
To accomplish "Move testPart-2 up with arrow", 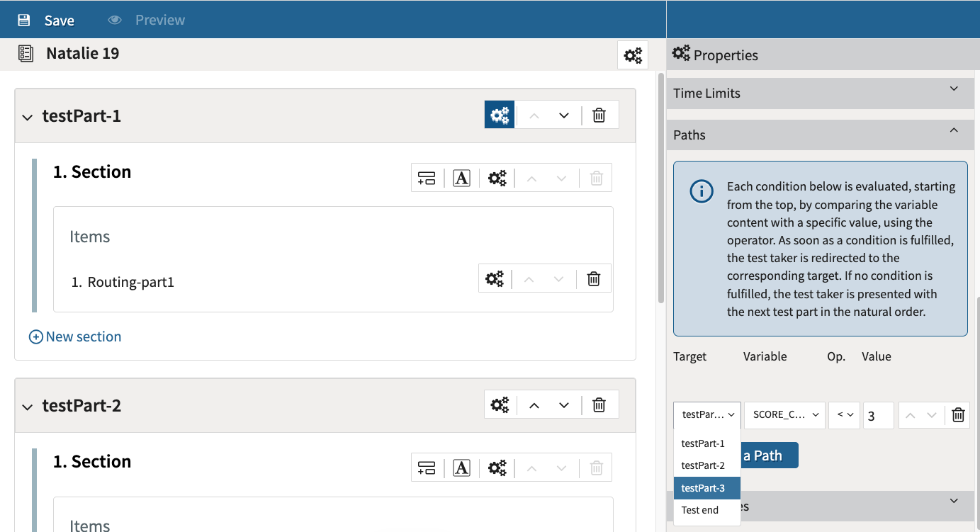I will click(x=534, y=405).
